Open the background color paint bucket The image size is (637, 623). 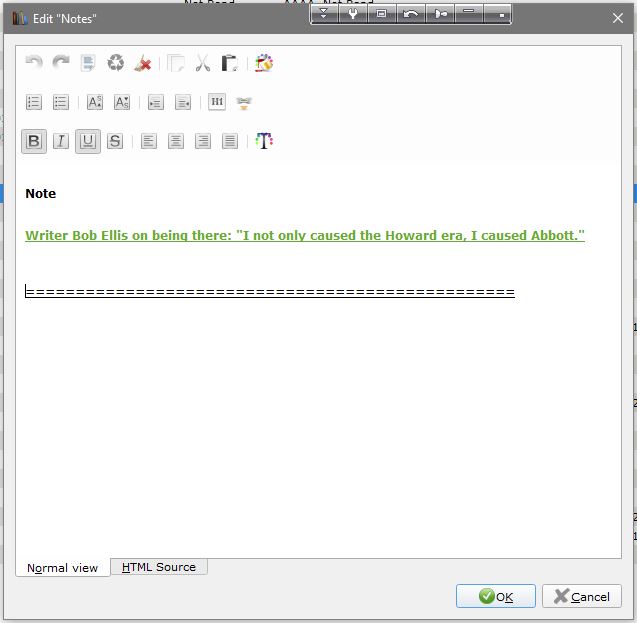(264, 63)
